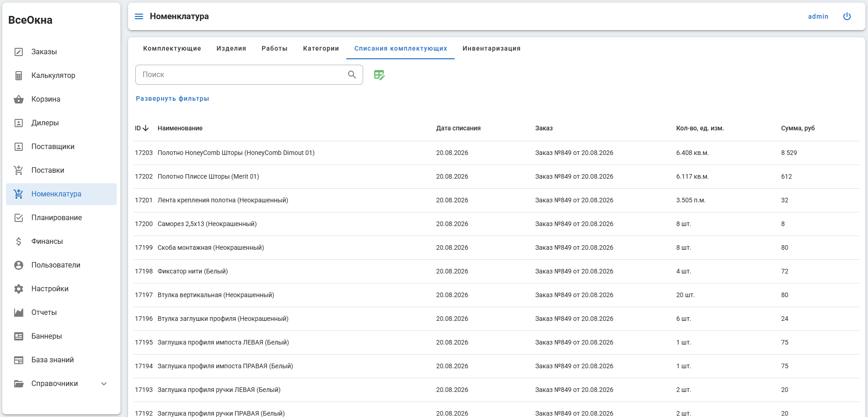Click the Дата списания column header
This screenshot has height=417, width=868.
coord(458,128)
